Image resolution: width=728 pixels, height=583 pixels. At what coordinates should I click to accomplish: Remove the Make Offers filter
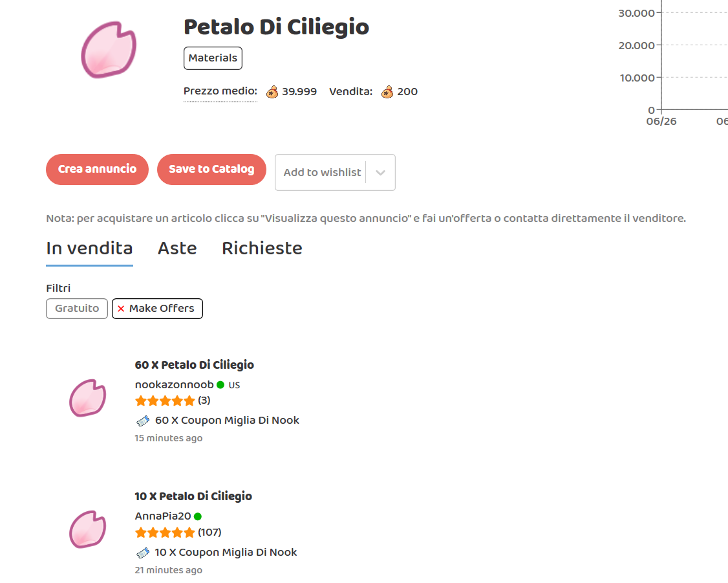[121, 309]
